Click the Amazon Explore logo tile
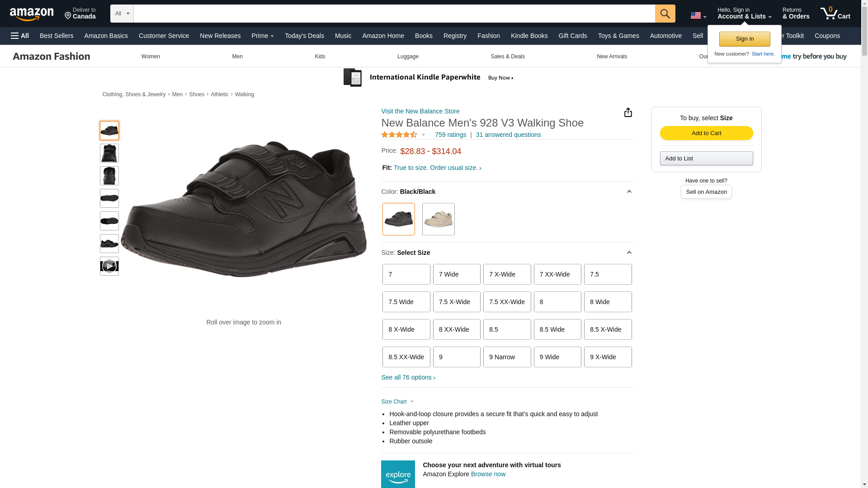 click(398, 474)
